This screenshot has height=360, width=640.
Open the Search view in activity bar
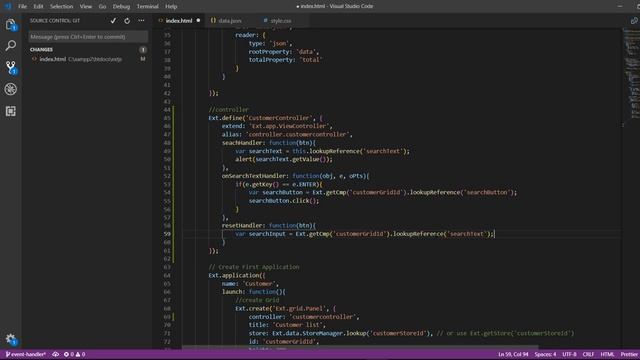tap(11, 45)
